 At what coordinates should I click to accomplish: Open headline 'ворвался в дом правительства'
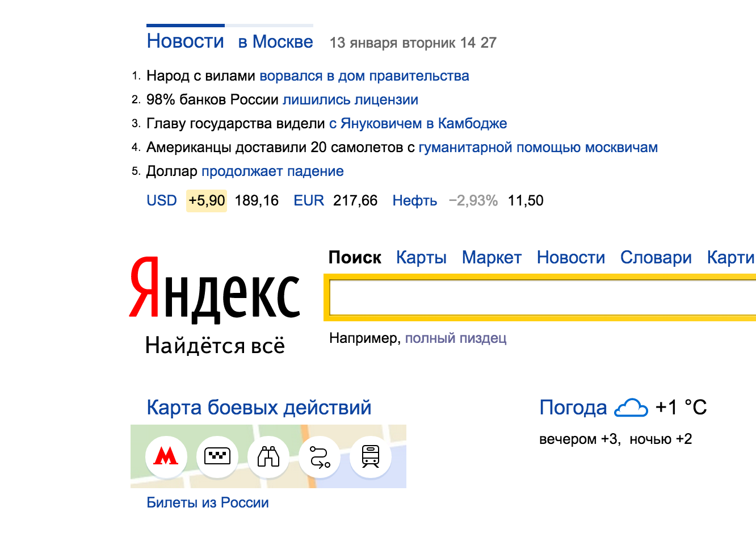364,76
